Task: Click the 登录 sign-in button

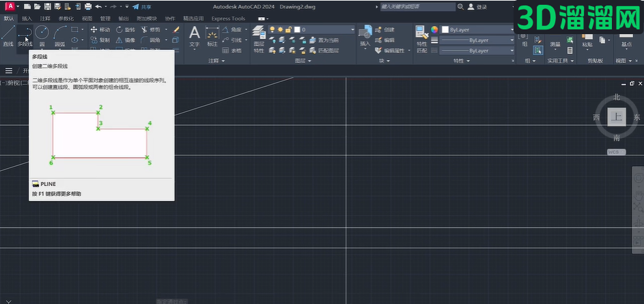Action: click(477, 7)
